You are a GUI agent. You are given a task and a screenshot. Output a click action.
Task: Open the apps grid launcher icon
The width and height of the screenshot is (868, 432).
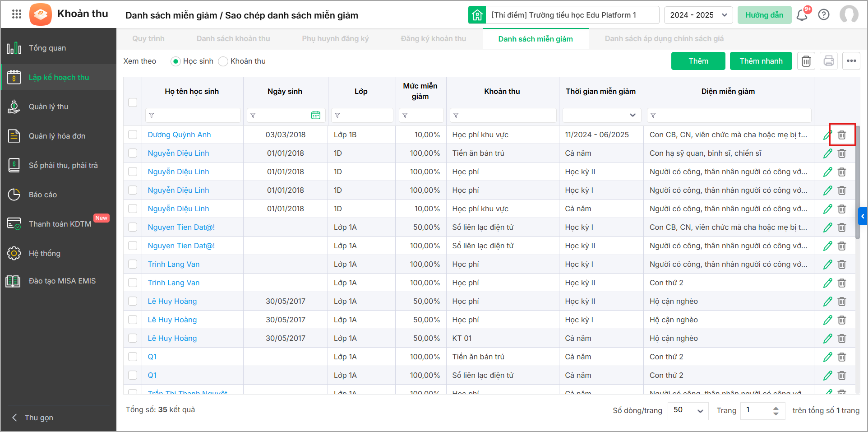pos(17,14)
